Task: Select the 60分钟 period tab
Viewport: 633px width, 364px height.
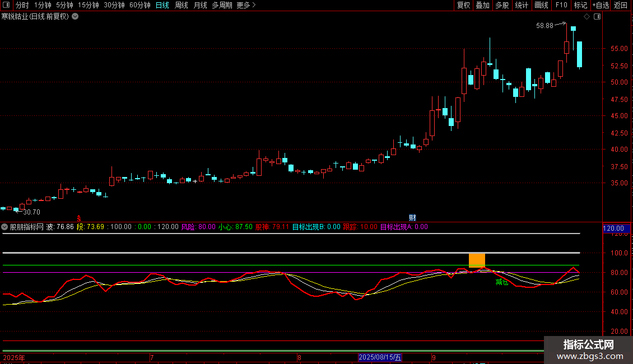Action: tap(140, 5)
